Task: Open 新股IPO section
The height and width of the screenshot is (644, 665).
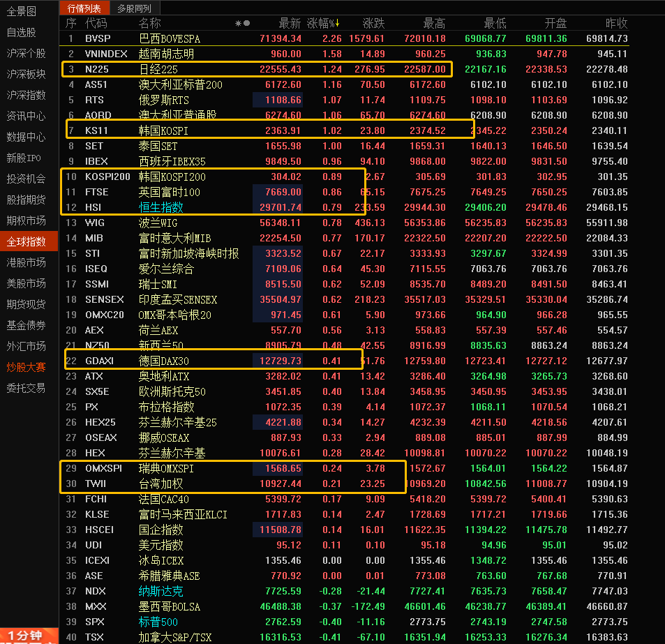Action: (24, 158)
